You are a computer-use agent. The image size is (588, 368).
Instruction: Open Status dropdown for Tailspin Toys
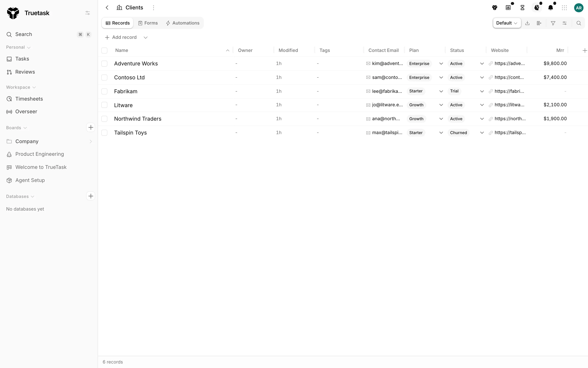482,133
